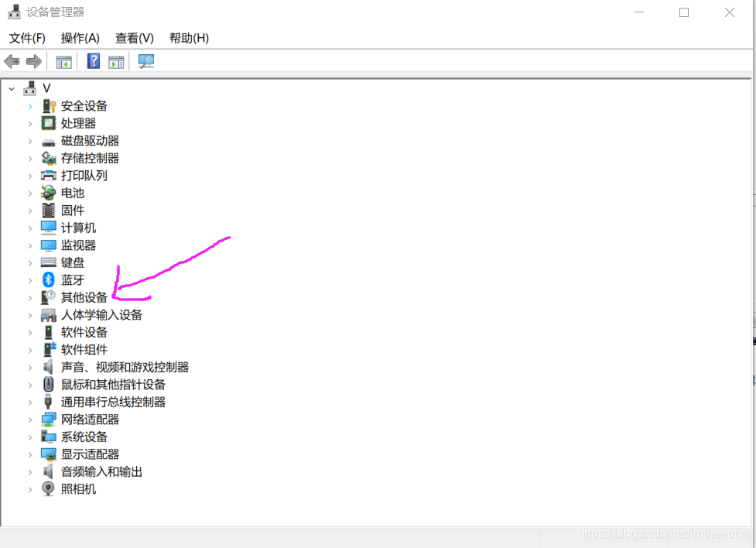Viewport: 756px width, 548px height.
Task: Click the 软件设备 icon
Action: point(49,332)
